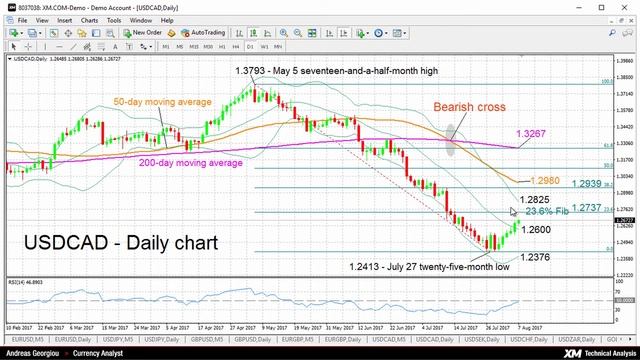640x360 pixels.
Task: Toggle the AutoTrading button
Action: pos(203,33)
